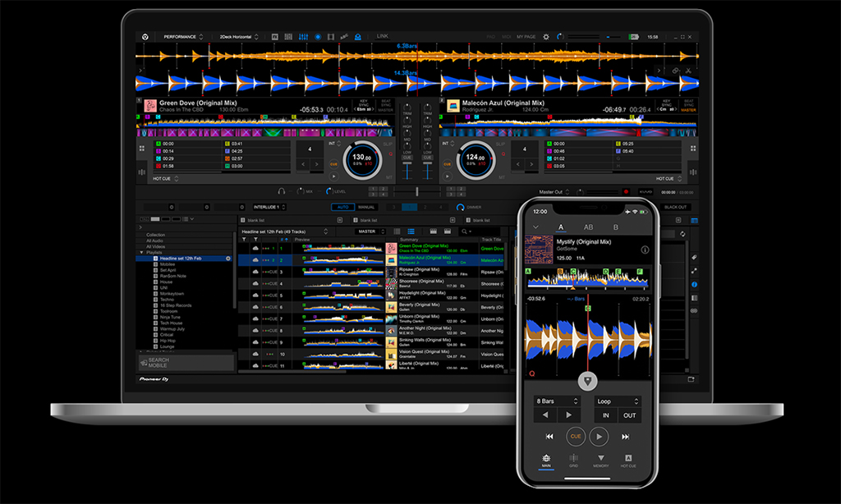
Task: Click the rekordbox logo icon in top bar
Action: point(145,37)
